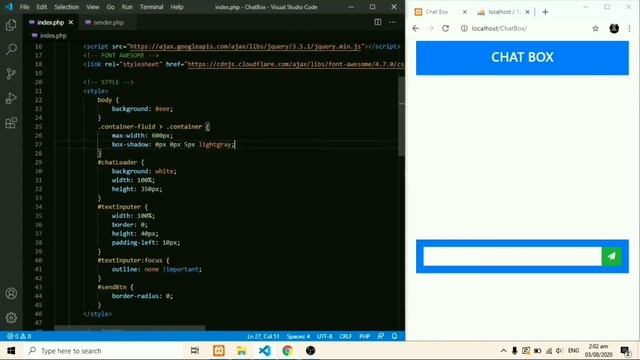
Task: Open the volume control in system tray
Action: pyautogui.click(x=559, y=351)
